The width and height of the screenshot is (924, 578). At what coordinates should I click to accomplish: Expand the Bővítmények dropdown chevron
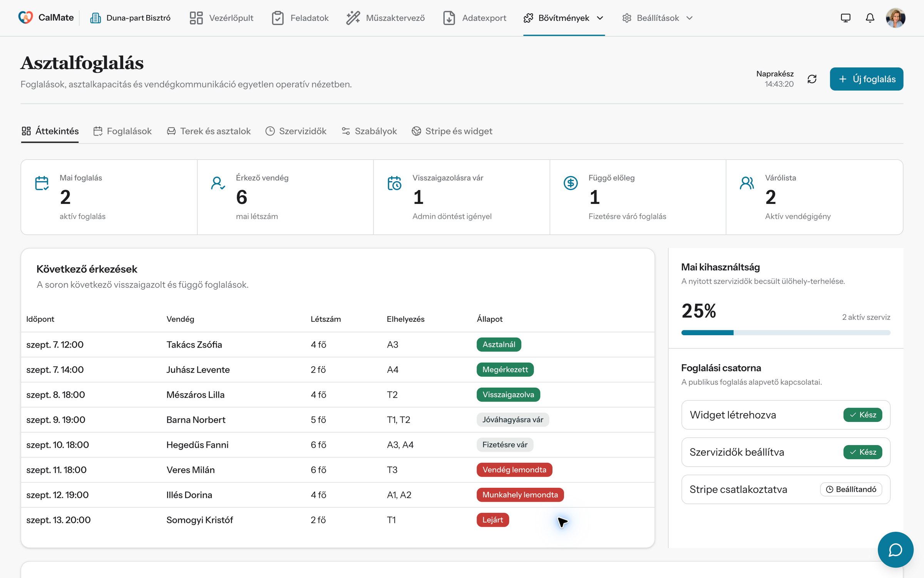[x=600, y=18]
